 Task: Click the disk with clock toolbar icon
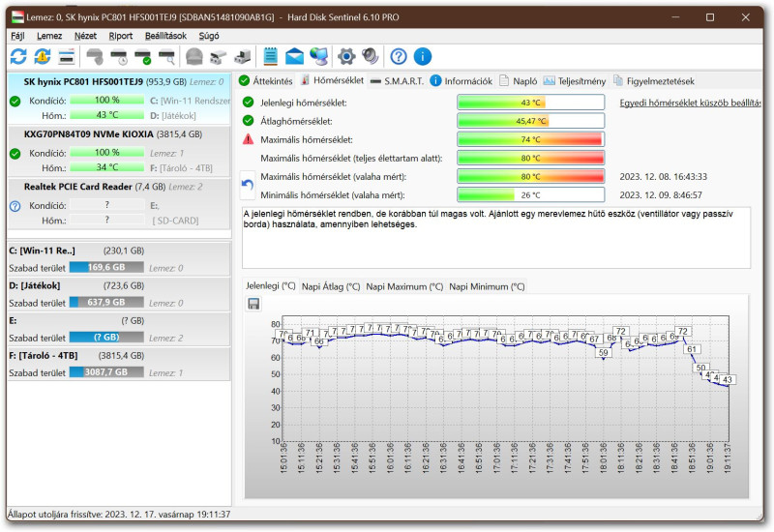[x=119, y=57]
